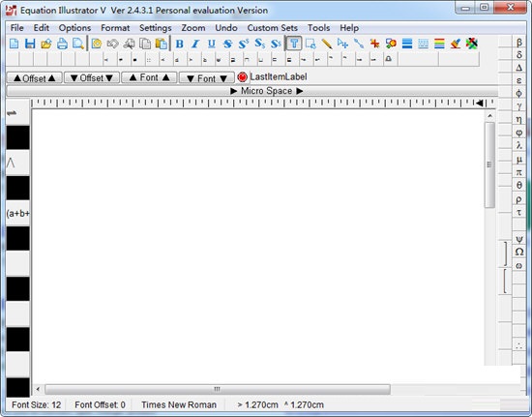This screenshot has height=417, width=532.
Task: Click the undo arrow toolbar icon
Action: [x=112, y=44]
